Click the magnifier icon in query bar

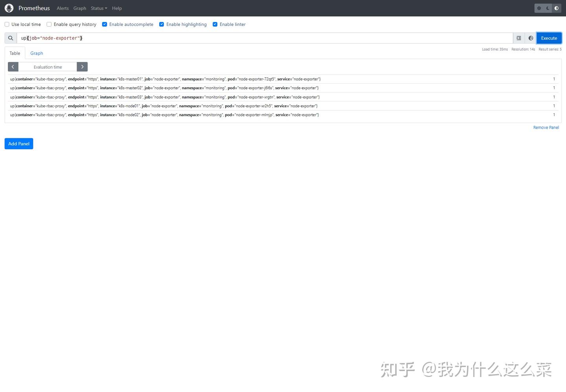pyautogui.click(x=11, y=38)
